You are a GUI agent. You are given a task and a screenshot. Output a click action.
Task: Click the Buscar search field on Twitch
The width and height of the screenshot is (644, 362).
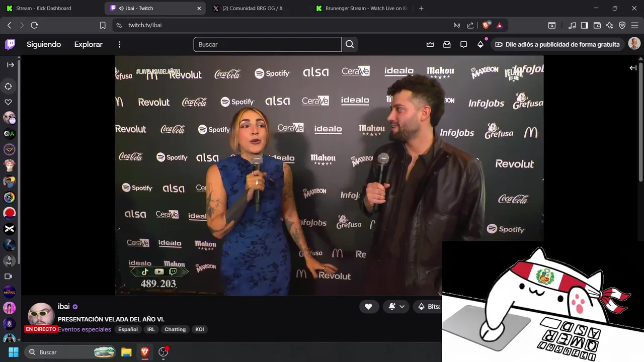pos(268,44)
